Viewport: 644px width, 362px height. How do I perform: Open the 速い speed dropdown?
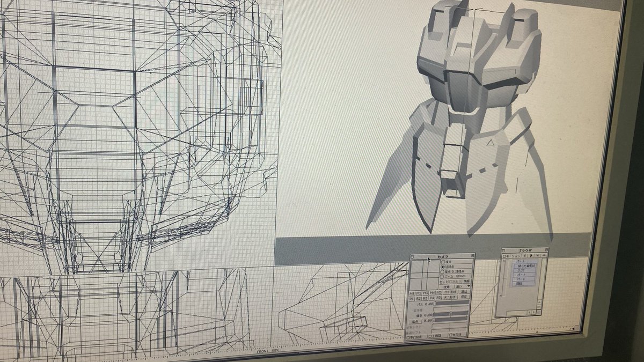pos(463,286)
